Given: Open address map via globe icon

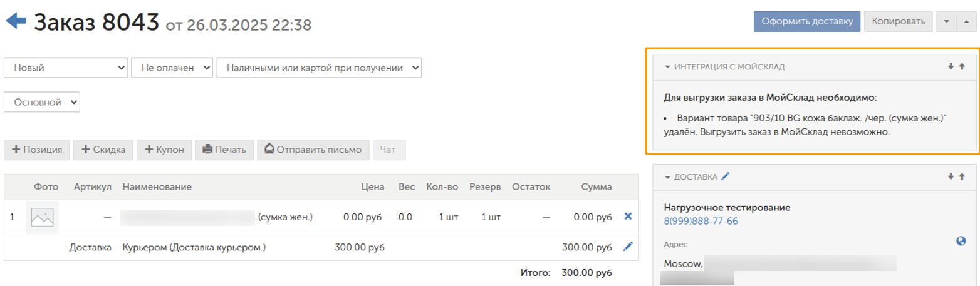Looking at the screenshot, I should (x=961, y=241).
